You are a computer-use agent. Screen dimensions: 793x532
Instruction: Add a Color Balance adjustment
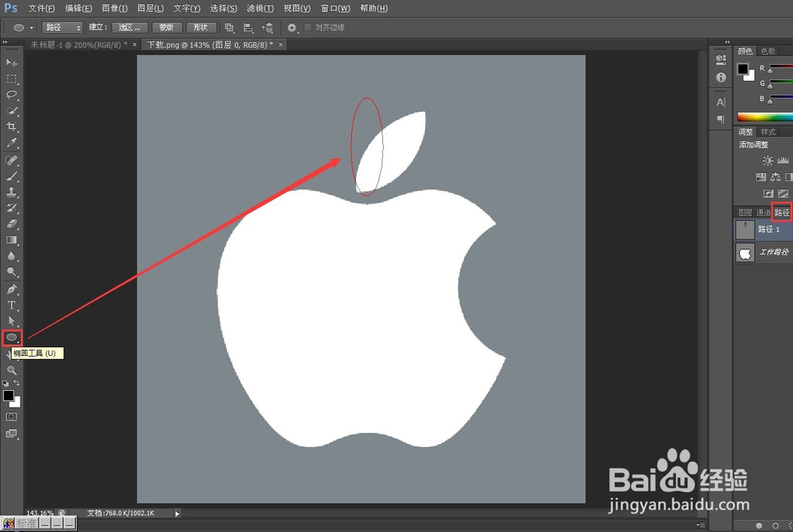click(x=776, y=177)
